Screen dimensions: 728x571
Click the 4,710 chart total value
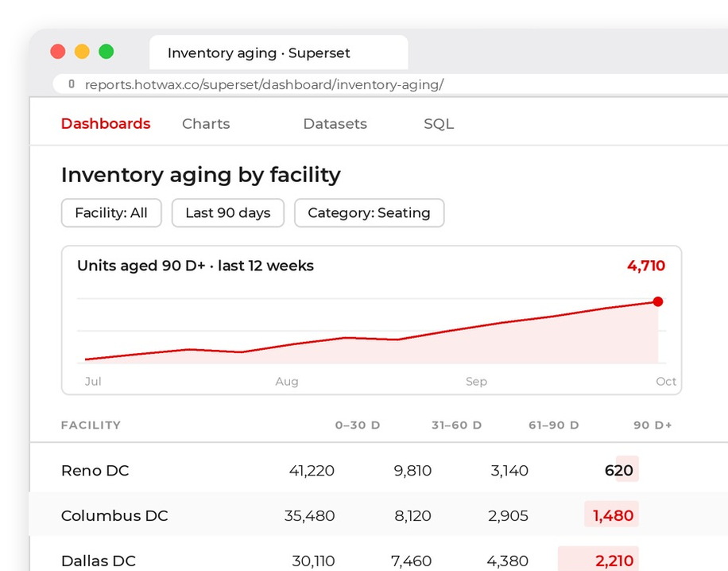[x=646, y=266]
